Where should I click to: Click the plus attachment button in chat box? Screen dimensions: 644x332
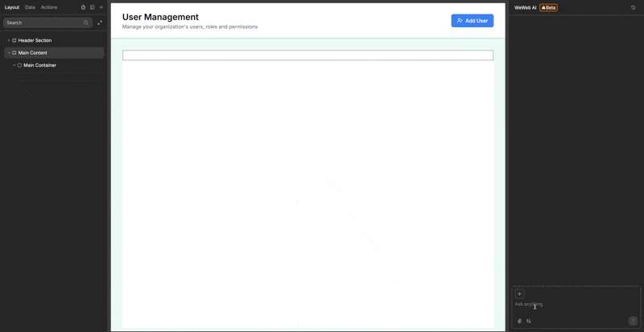519,294
